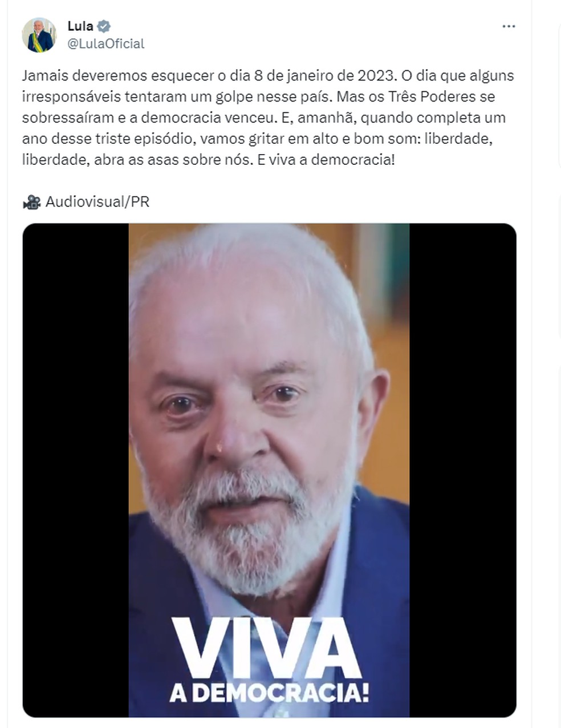Image resolution: width=561 pixels, height=728 pixels.
Task: Click the movie camera emoji before Audiovisual/PR
Action: tap(32, 202)
